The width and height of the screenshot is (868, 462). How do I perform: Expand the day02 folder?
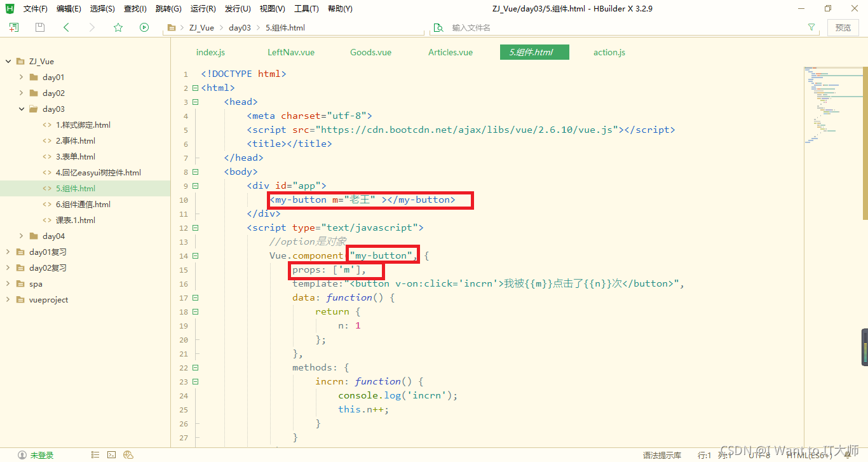(22, 93)
